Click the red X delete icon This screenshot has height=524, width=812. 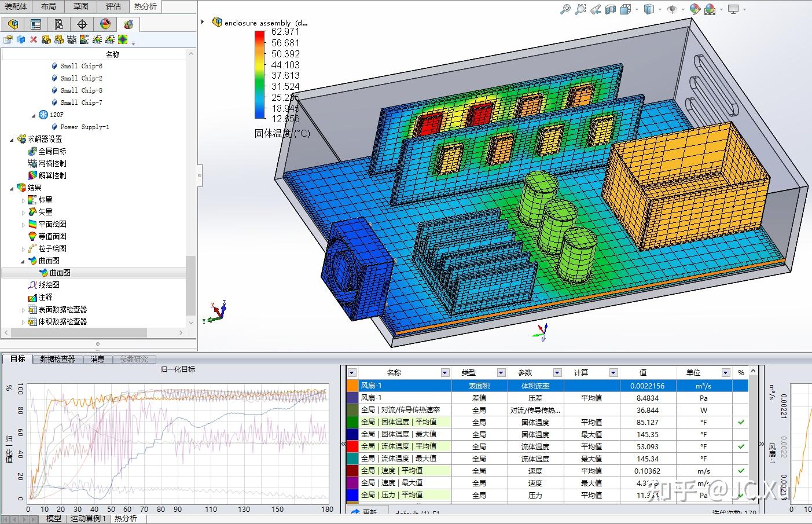34,39
